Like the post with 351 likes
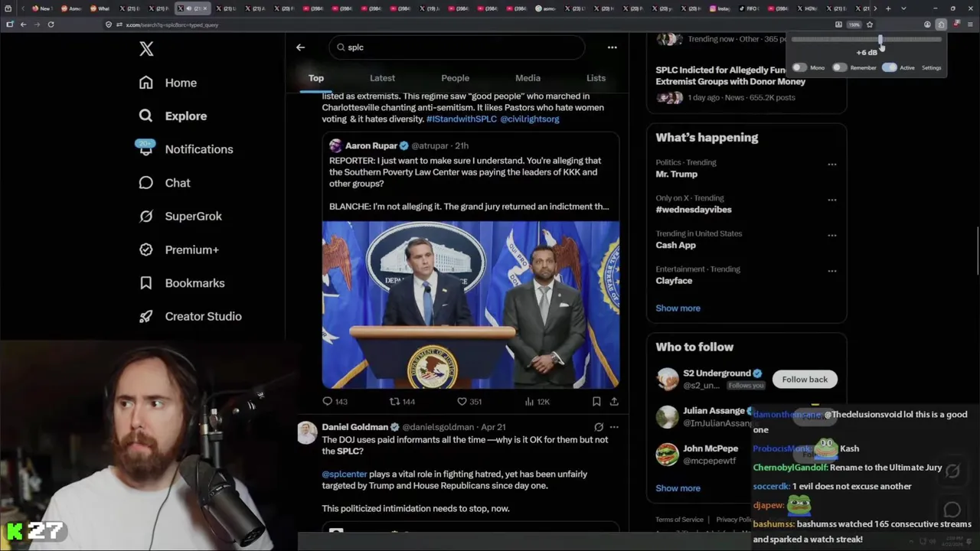980x551 pixels. pyautogui.click(x=469, y=401)
